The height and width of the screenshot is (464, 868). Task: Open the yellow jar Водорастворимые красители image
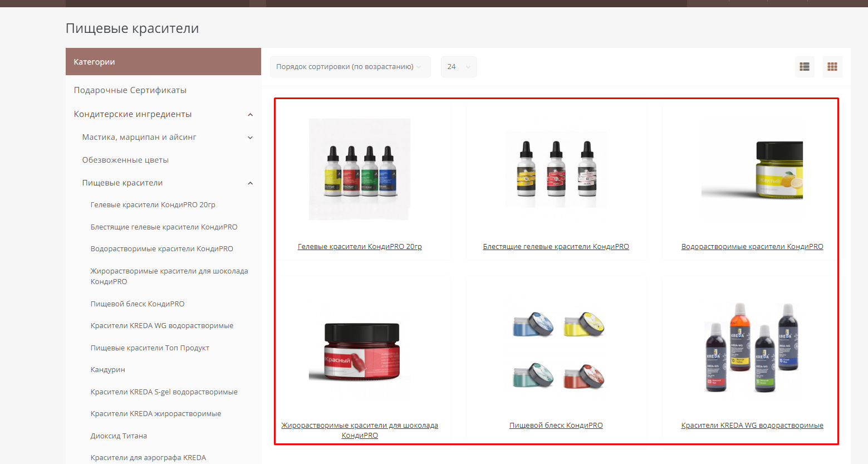(752, 169)
